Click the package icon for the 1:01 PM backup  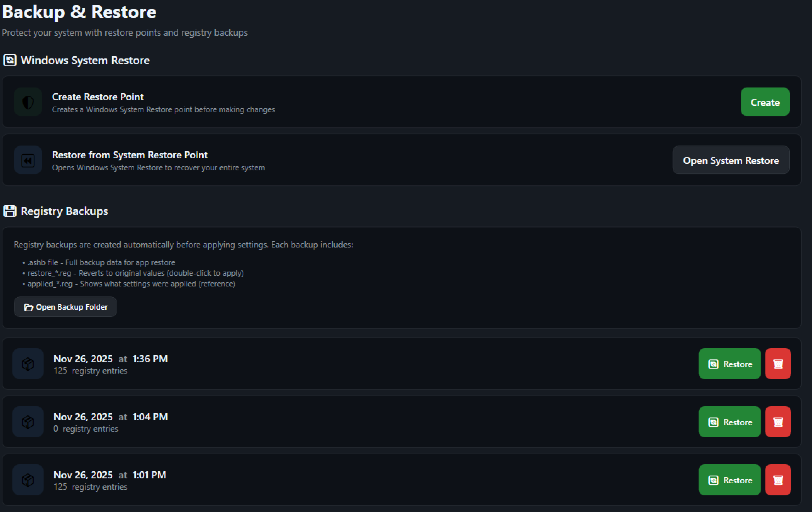point(28,480)
